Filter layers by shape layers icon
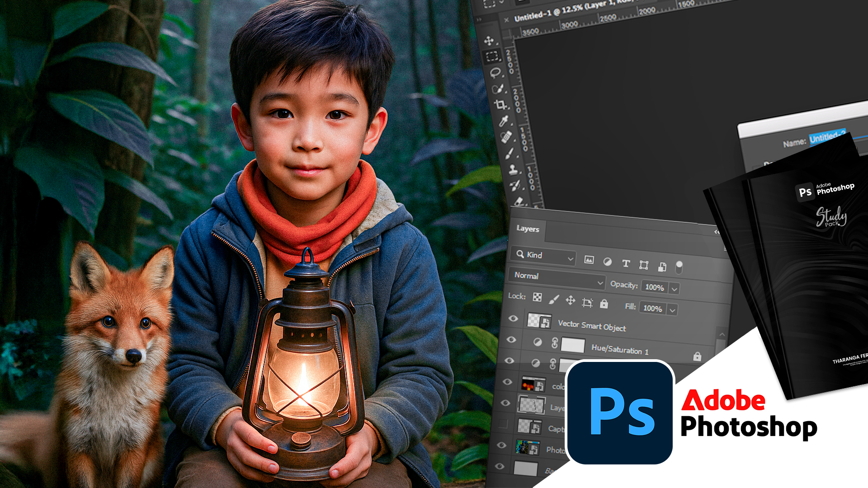Screen dimensions: 868x488 [644, 265]
